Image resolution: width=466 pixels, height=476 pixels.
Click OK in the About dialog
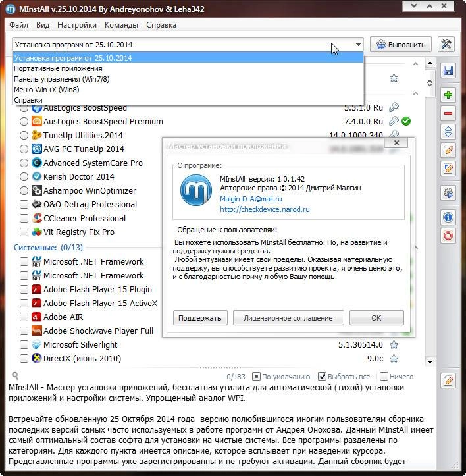376,318
